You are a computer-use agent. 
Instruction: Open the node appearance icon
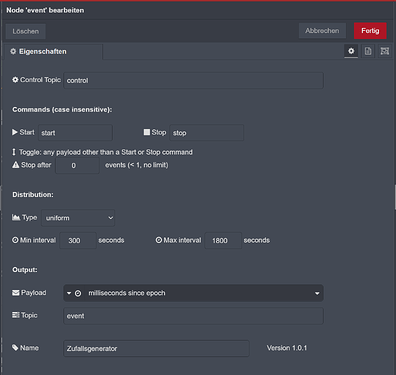[x=385, y=51]
